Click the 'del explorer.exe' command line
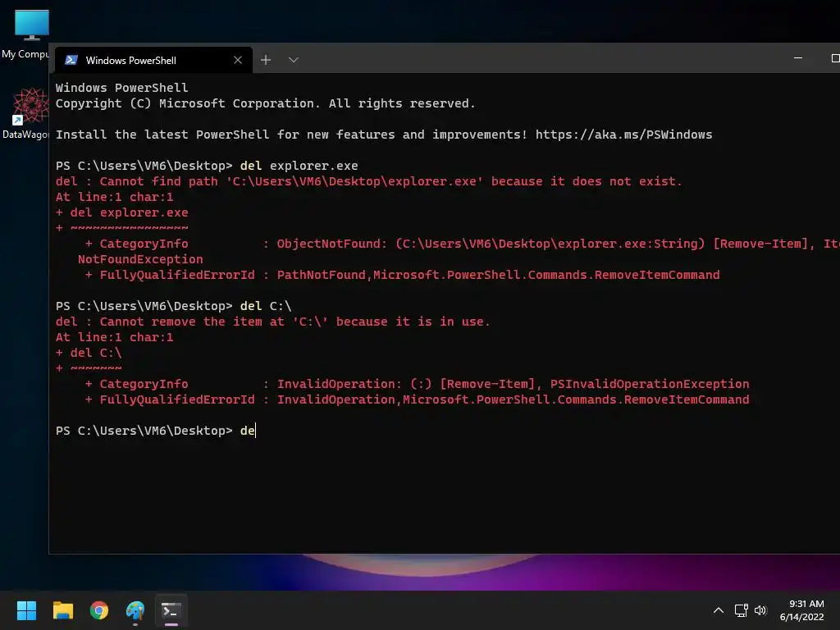This screenshot has width=840, height=630. 207,166
